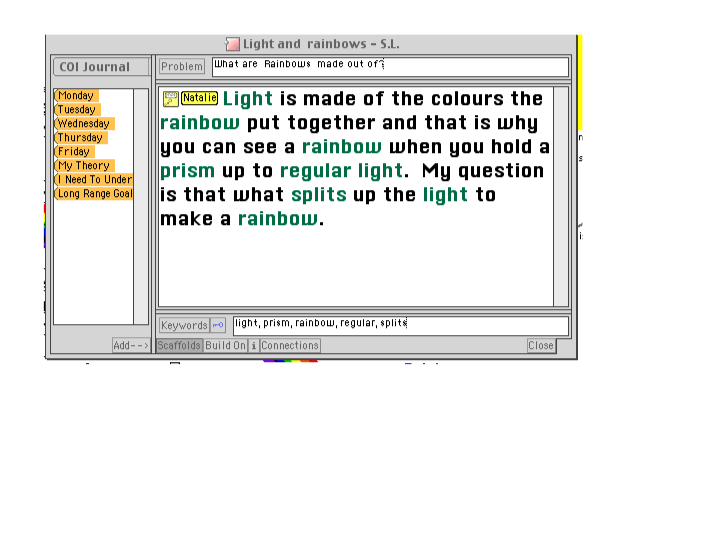Image resolution: width=720 pixels, height=540 pixels.
Task: Click the note text area scrollbar
Action: [561, 197]
